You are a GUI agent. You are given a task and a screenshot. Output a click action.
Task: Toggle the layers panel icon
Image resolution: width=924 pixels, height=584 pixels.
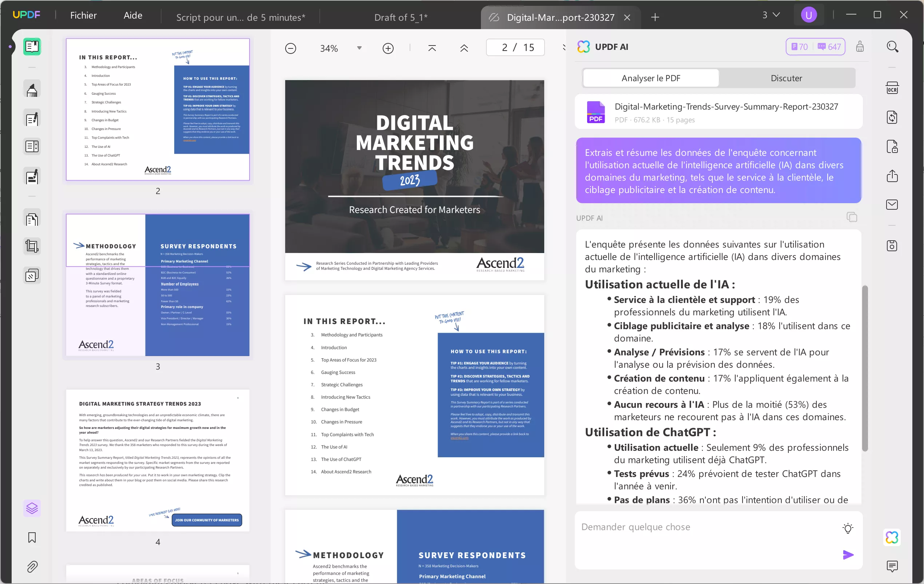pyautogui.click(x=32, y=508)
